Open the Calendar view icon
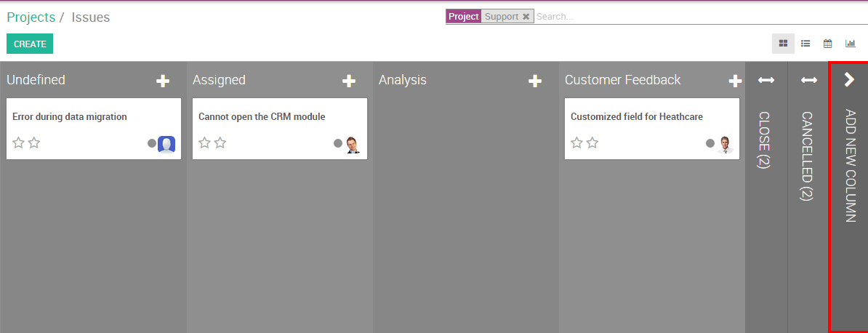The image size is (868, 333). tap(827, 44)
